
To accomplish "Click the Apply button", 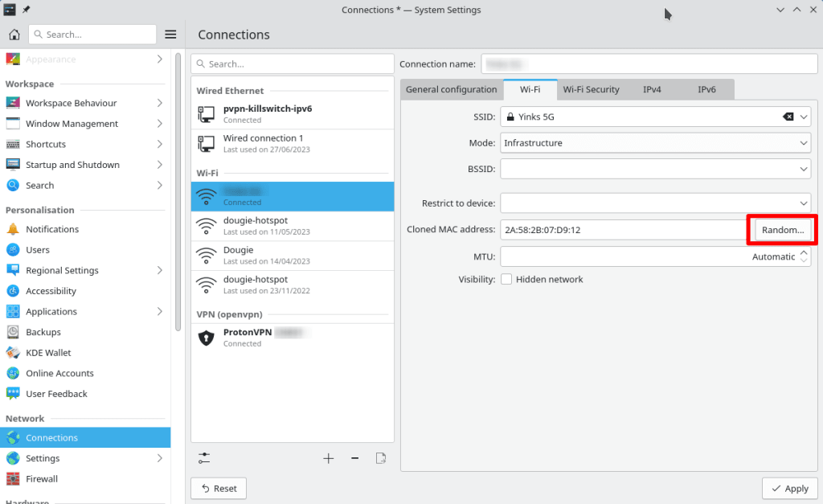I will pyautogui.click(x=790, y=488).
